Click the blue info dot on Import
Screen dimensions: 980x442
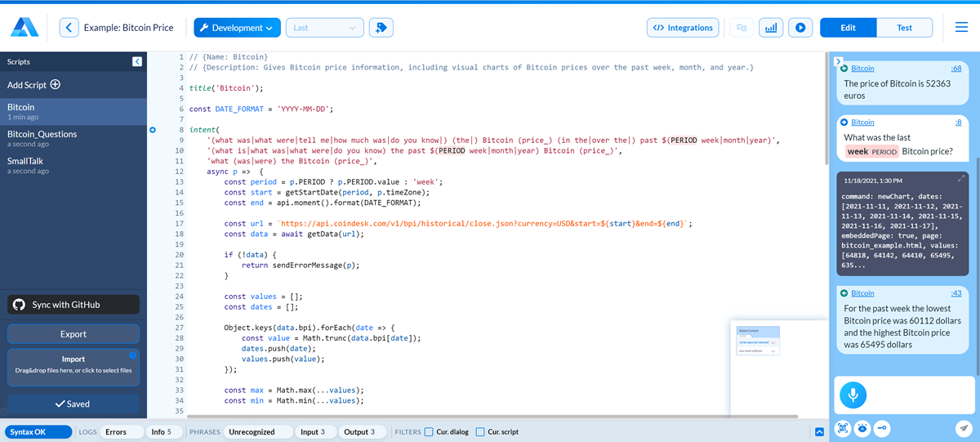[x=133, y=355]
